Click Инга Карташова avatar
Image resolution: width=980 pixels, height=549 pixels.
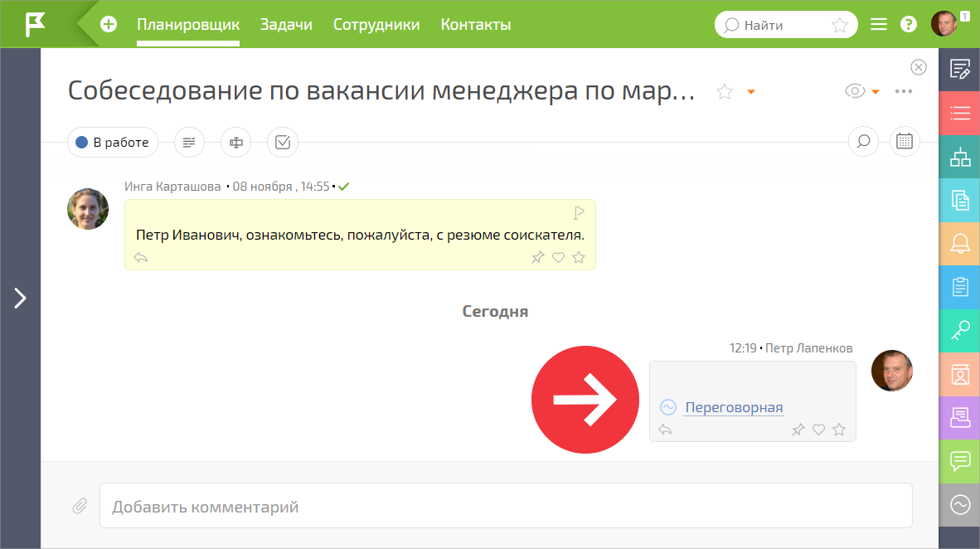[88, 209]
